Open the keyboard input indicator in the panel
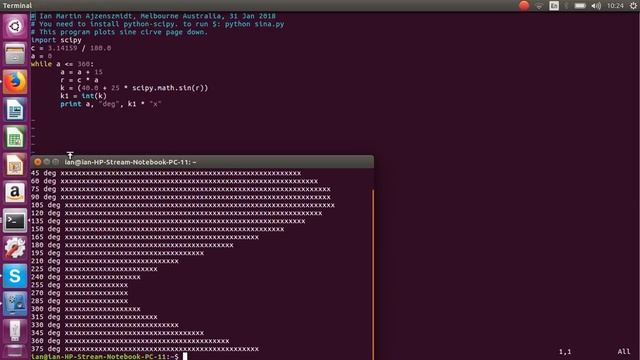The width and height of the screenshot is (640, 360). [554, 5]
